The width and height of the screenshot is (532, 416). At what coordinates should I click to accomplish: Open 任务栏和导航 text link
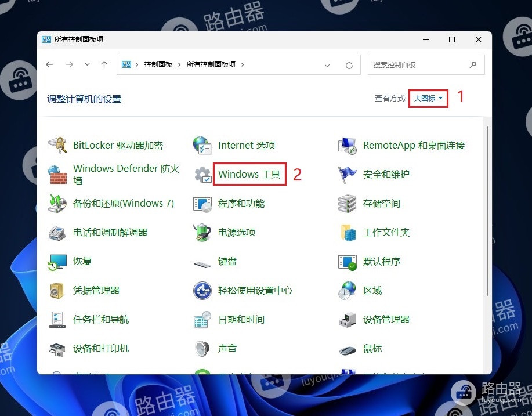coord(101,320)
